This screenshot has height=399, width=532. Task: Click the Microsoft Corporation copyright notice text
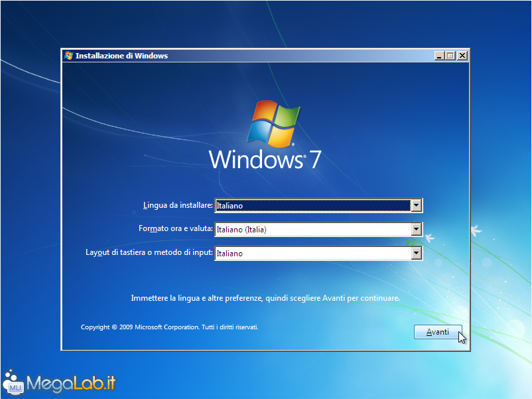tap(169, 327)
